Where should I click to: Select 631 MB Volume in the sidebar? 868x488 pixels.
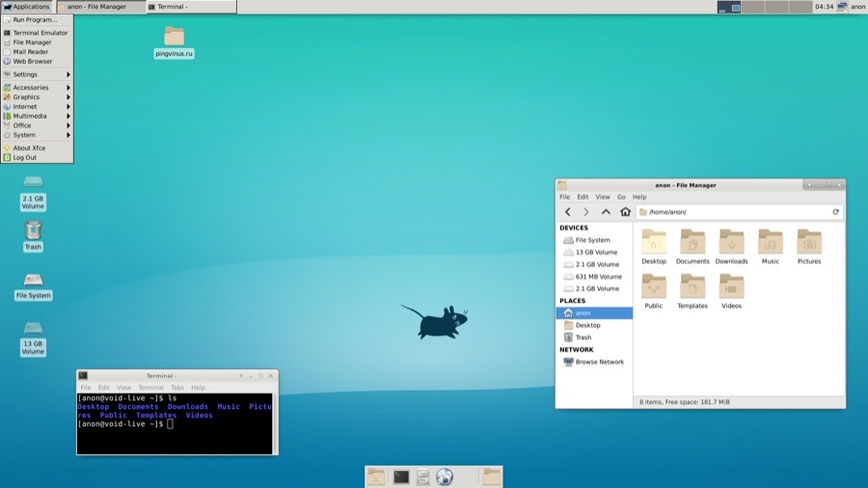pos(594,277)
